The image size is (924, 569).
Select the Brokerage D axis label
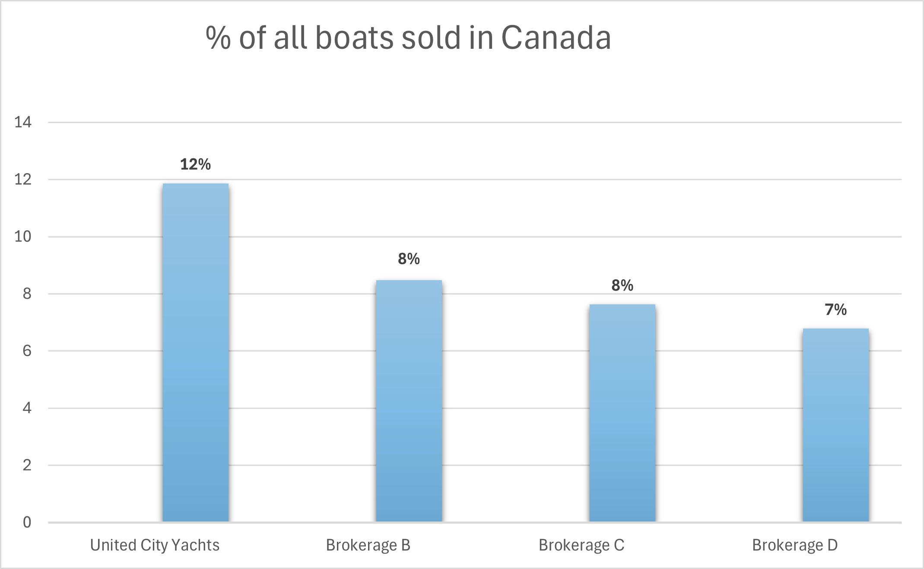[x=795, y=545]
